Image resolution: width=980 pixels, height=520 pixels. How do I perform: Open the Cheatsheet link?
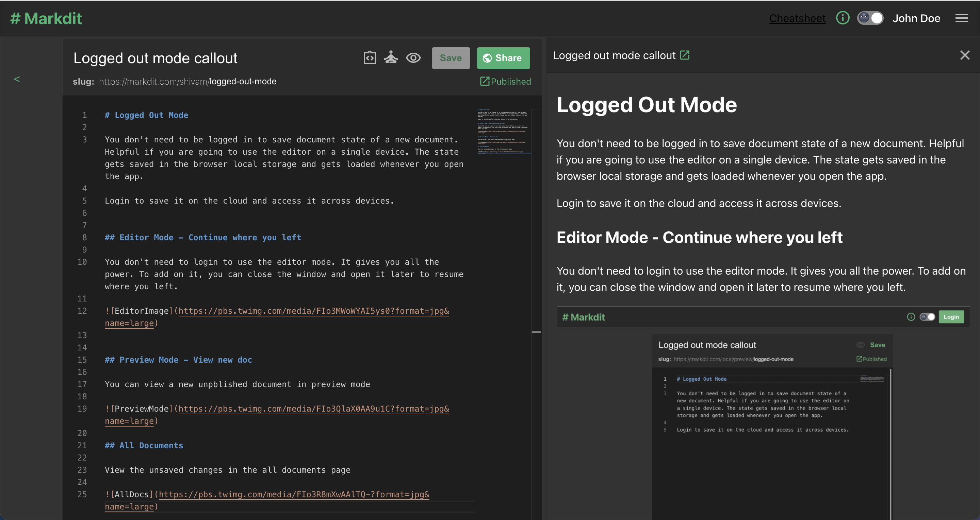[797, 18]
